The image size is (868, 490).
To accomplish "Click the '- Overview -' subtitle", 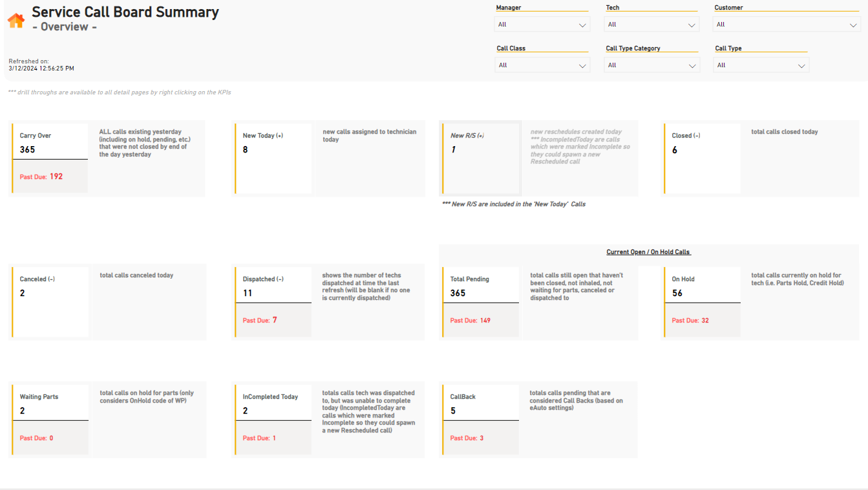I will point(65,27).
